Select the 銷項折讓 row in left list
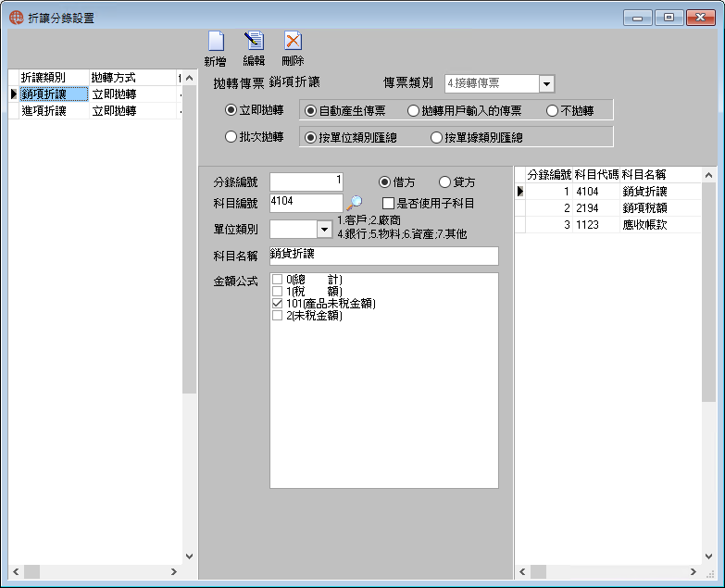The height and width of the screenshot is (588, 725). click(x=94, y=94)
